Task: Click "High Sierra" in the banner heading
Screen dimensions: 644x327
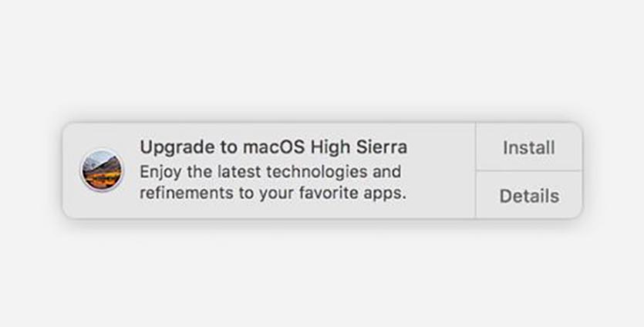Action: [x=359, y=147]
